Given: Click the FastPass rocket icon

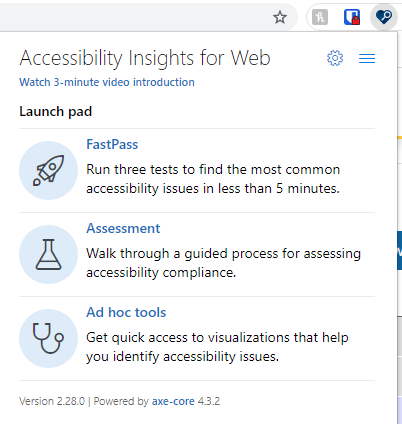Looking at the screenshot, I should click(49, 170).
